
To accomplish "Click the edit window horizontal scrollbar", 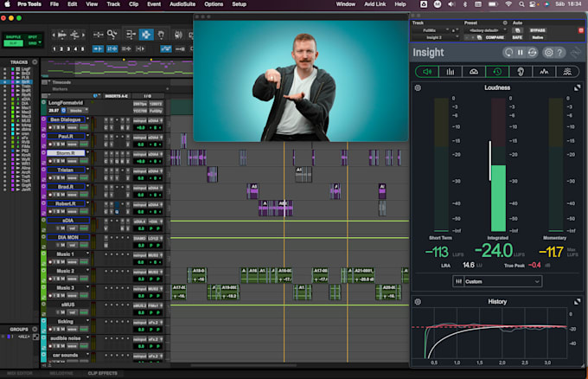I will click(244, 365).
